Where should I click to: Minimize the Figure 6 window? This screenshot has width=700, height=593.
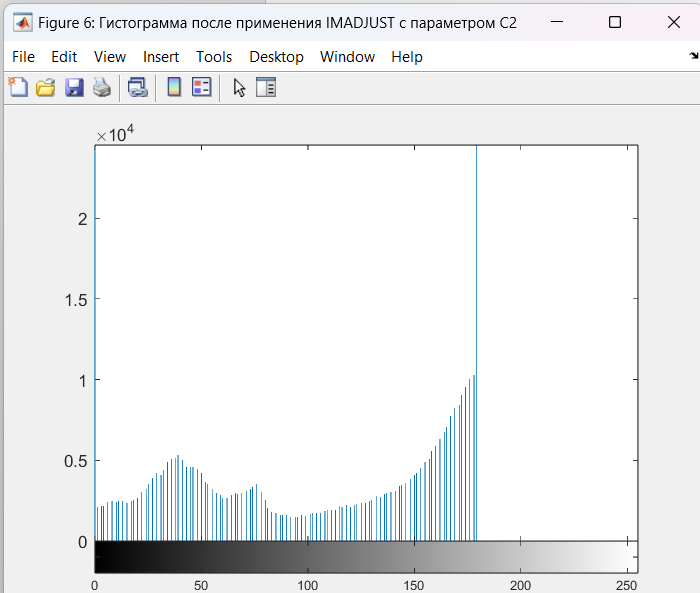[x=557, y=22]
